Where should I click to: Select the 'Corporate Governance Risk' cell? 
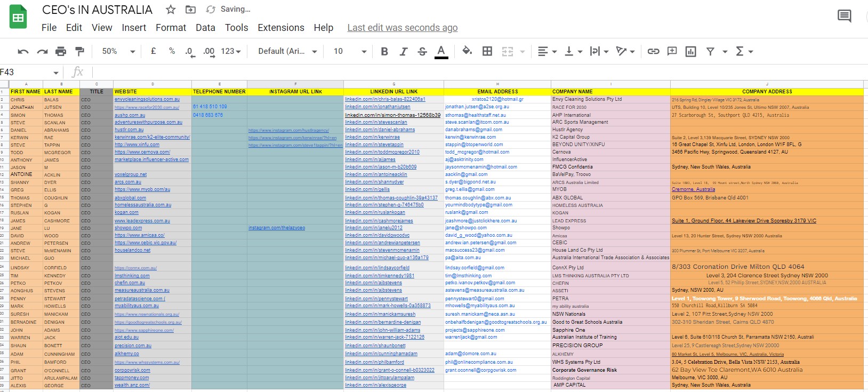pos(610,370)
